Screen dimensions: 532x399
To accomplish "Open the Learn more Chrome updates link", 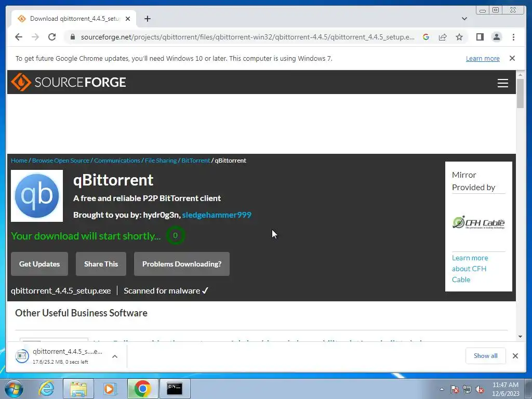I will pyautogui.click(x=483, y=58).
